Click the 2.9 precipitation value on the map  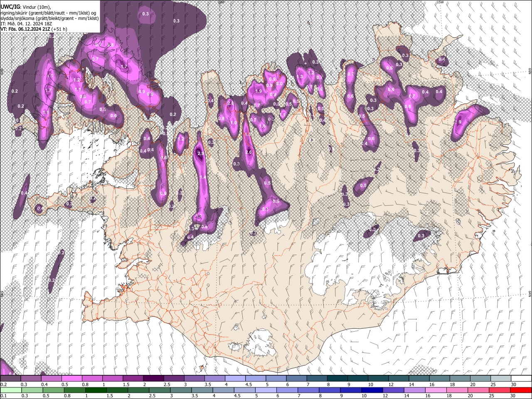click(201, 154)
